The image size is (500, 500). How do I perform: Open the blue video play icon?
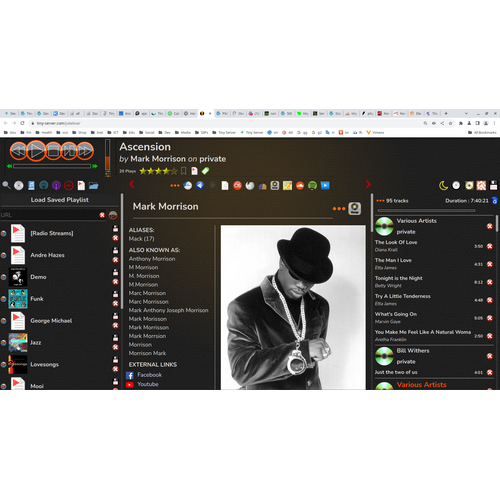[x=325, y=185]
